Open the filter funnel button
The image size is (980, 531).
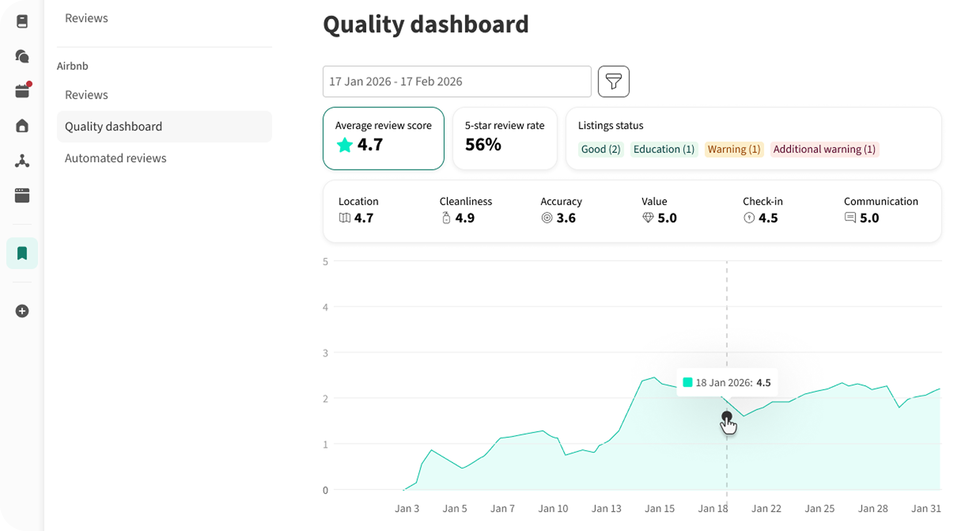tap(613, 82)
